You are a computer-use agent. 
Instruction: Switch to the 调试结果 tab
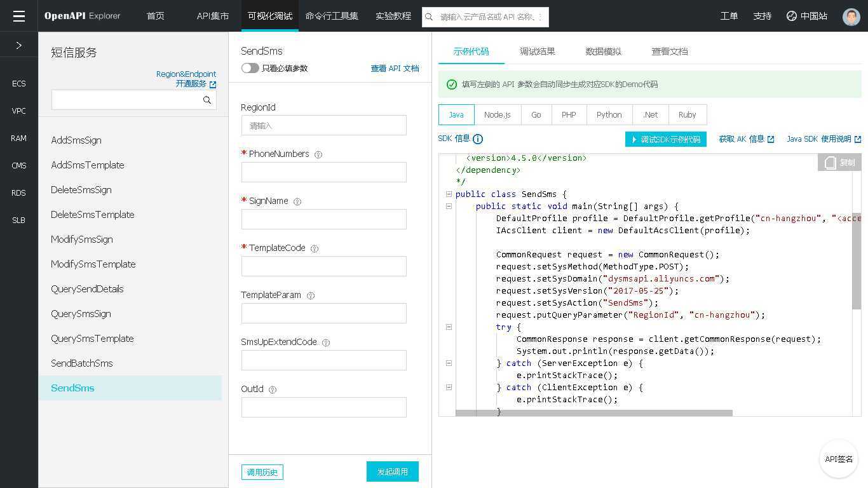[x=538, y=51]
